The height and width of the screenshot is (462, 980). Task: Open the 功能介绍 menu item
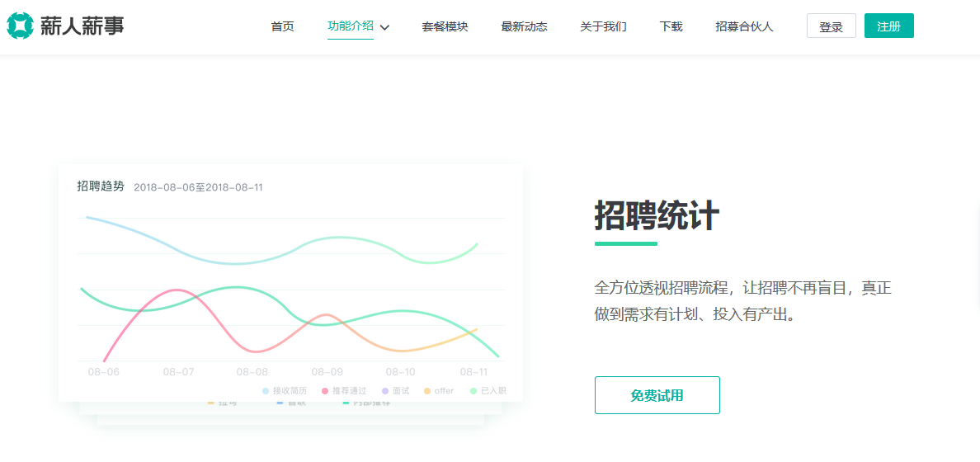[x=350, y=26]
